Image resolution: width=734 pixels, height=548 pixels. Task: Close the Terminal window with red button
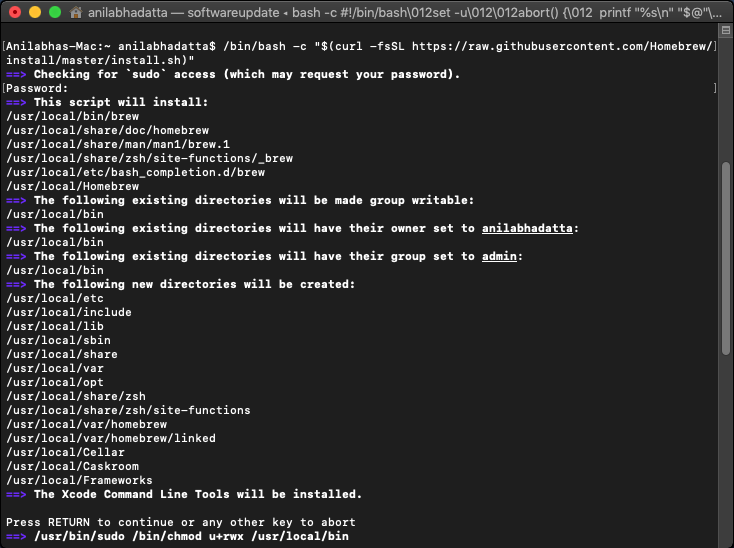tap(14, 13)
